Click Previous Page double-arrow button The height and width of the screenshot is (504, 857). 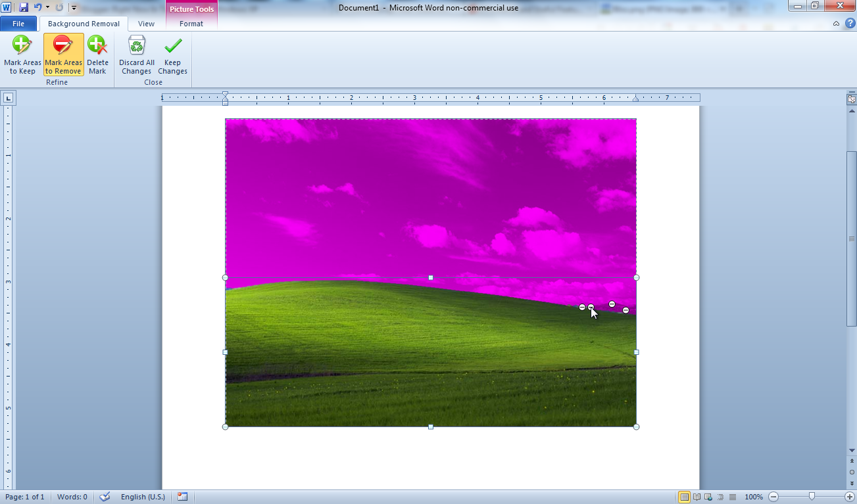[852, 462]
